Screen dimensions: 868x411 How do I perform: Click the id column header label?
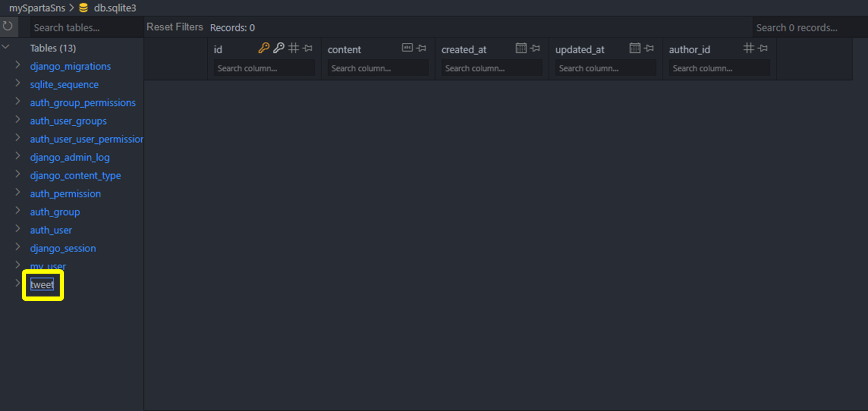[x=218, y=49]
